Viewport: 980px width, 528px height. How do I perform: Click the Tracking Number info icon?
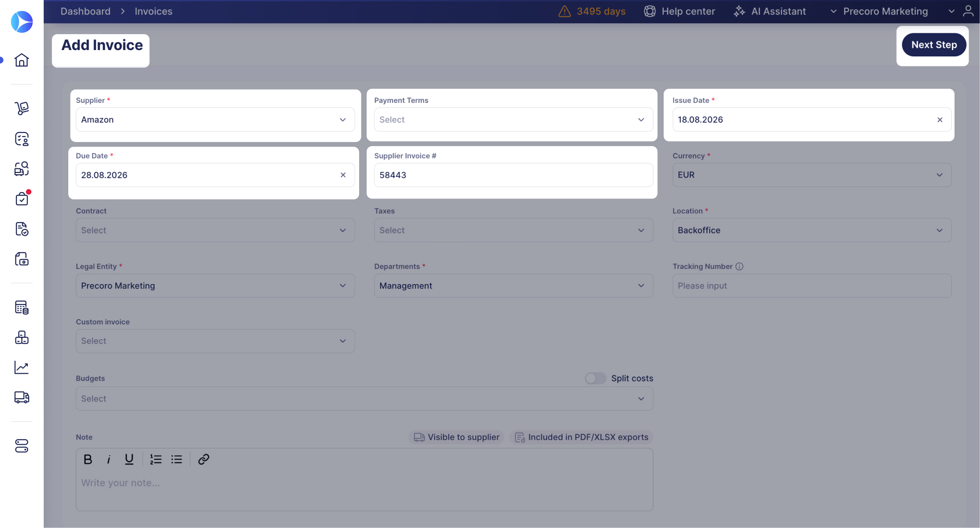(x=739, y=267)
